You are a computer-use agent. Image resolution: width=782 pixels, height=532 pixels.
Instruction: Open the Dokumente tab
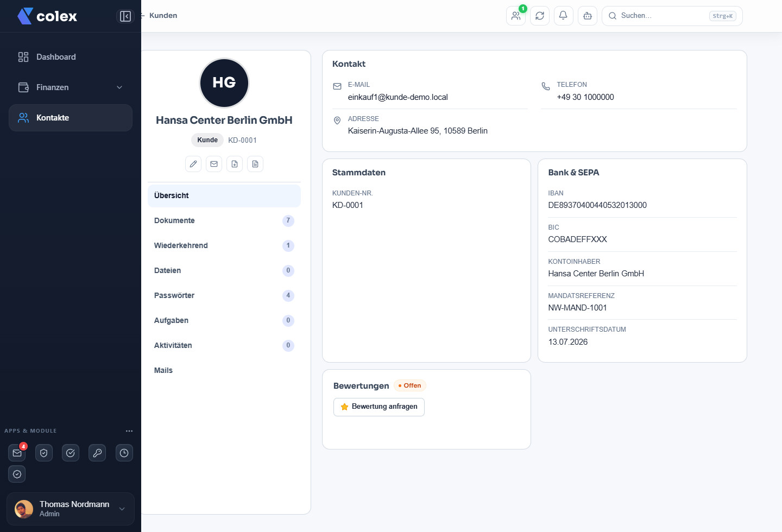coord(224,220)
